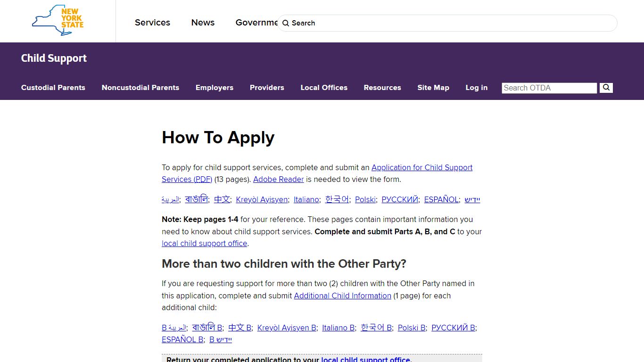Open the ESPAÑOL application link
Image resolution: width=644 pixels, height=362 pixels.
coord(441,199)
